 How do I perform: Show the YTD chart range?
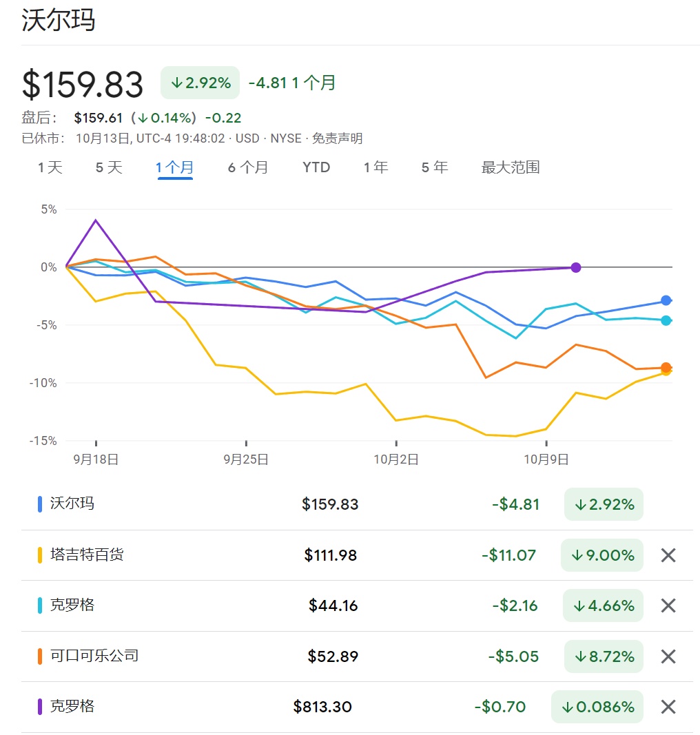tap(316, 167)
